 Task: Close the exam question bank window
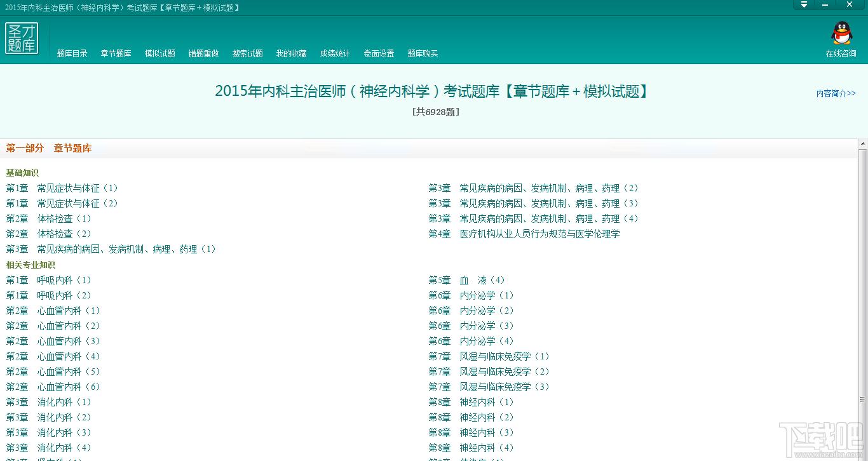coord(850,4)
